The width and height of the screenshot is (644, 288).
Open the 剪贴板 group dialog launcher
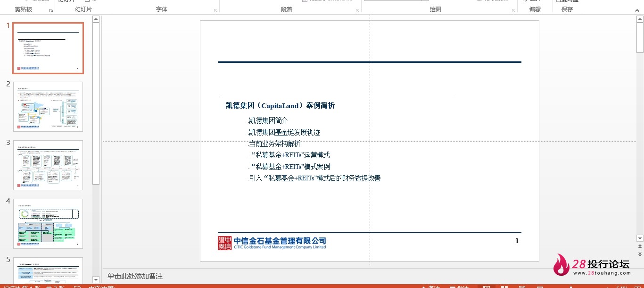click(51, 10)
